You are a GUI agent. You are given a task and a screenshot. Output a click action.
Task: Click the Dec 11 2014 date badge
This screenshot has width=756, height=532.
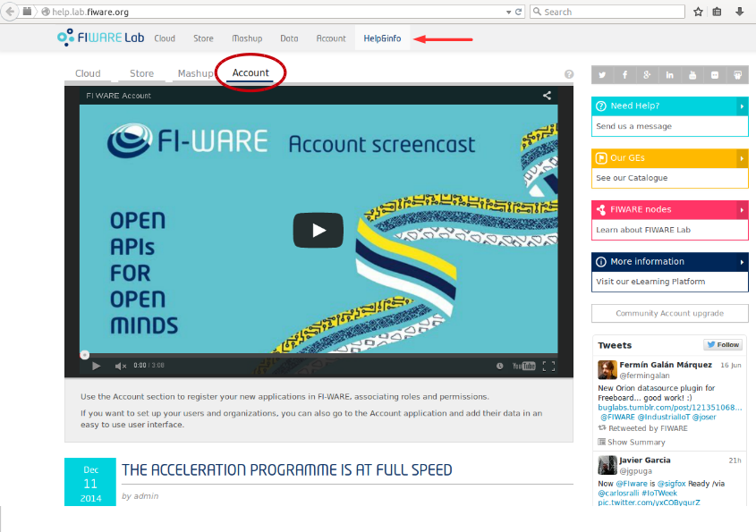pyautogui.click(x=90, y=482)
